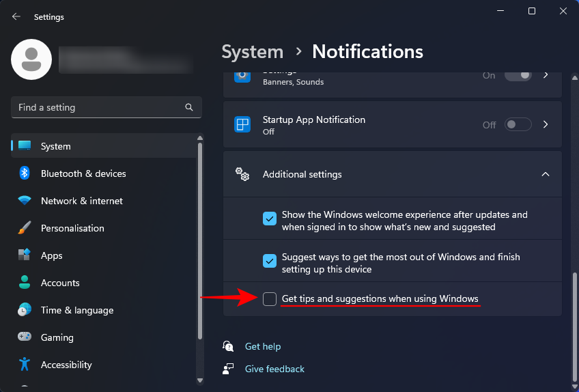This screenshot has height=392, width=579.
Task: Click the Time & language globe icon
Action: (25, 309)
